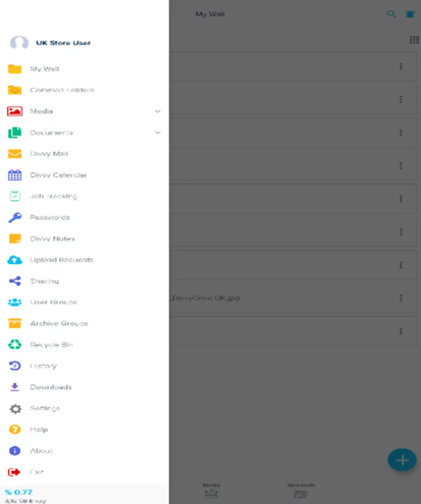Click the search magnifier icon

pos(391,14)
